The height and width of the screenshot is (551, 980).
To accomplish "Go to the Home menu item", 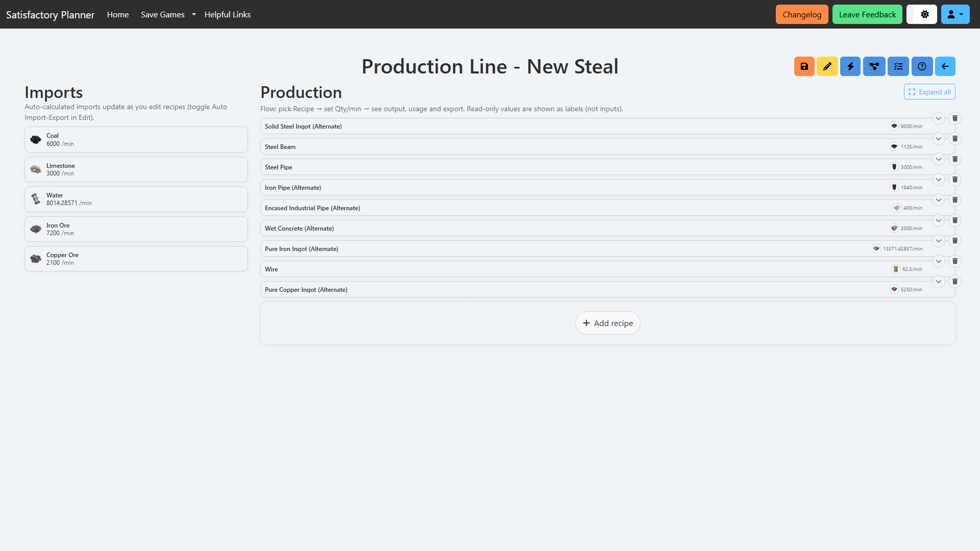I will [x=117, y=14].
